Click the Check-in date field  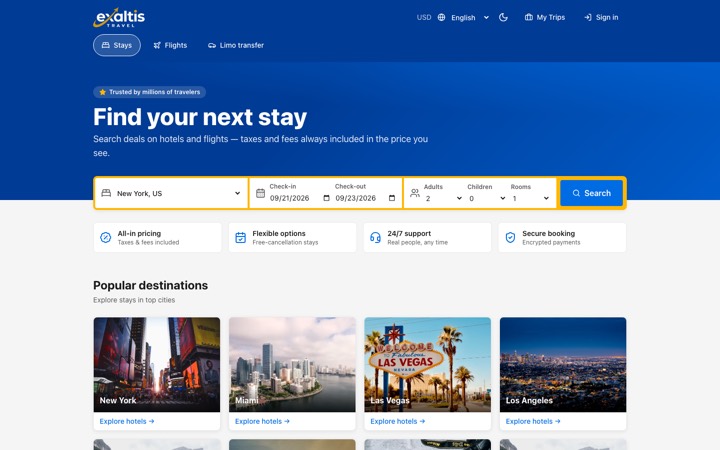[x=299, y=198]
